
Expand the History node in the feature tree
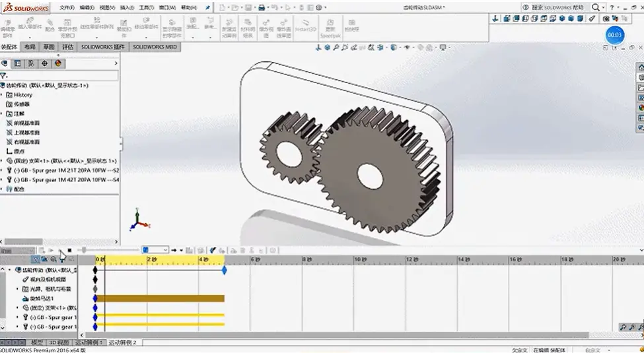tap(1, 95)
